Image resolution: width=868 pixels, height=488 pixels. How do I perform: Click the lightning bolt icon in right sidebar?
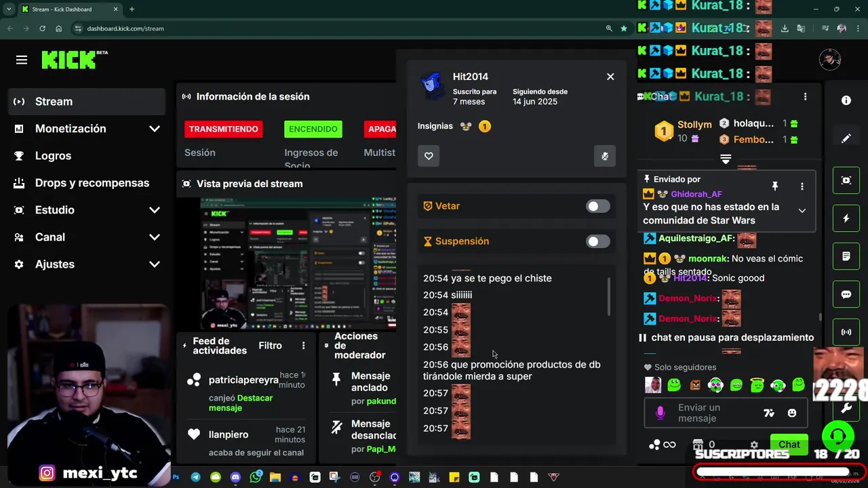pyautogui.click(x=846, y=218)
